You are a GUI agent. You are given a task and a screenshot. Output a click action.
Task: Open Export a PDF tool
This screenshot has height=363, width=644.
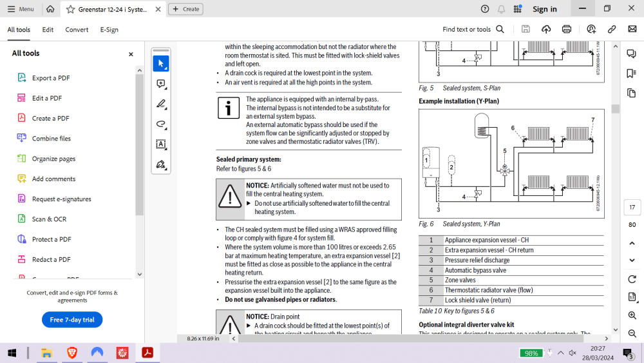click(x=51, y=78)
